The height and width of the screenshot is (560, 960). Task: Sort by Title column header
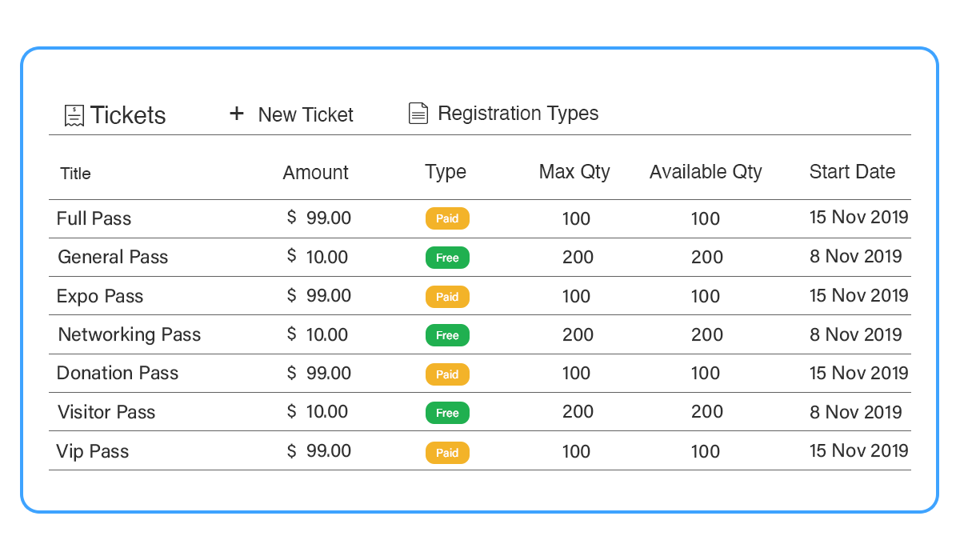click(x=75, y=174)
